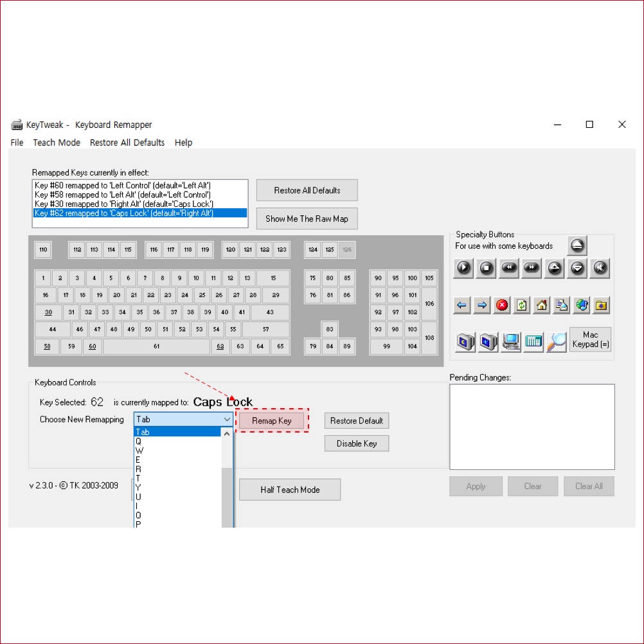Click the media Play specialty button
This screenshot has width=644, height=644.
pyautogui.click(x=463, y=268)
